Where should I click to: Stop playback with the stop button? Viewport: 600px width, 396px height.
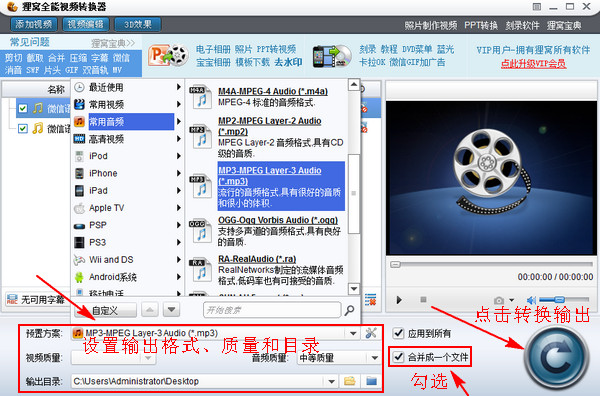tap(423, 300)
